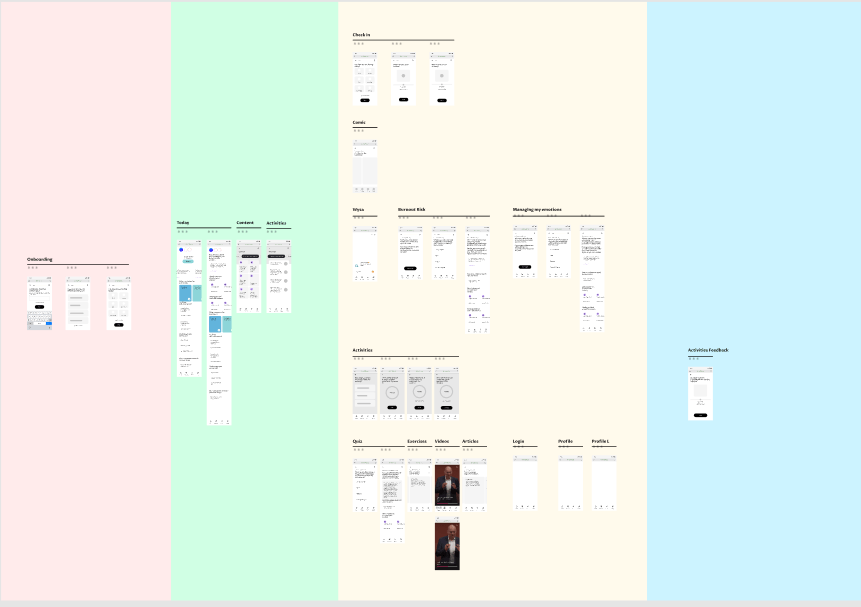Open the search icon on the Content screen
Screen dimensions: 861x607
click(258, 248)
